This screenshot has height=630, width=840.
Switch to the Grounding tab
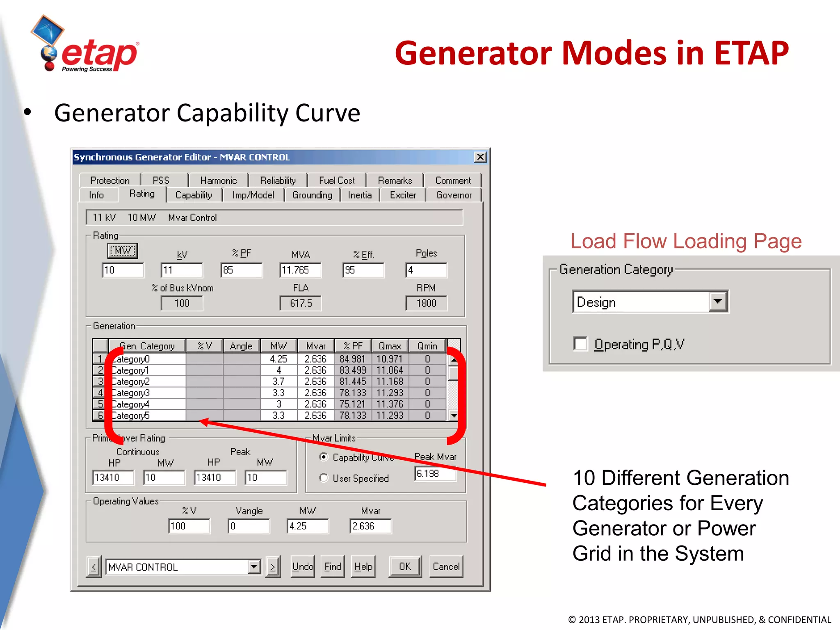point(312,195)
